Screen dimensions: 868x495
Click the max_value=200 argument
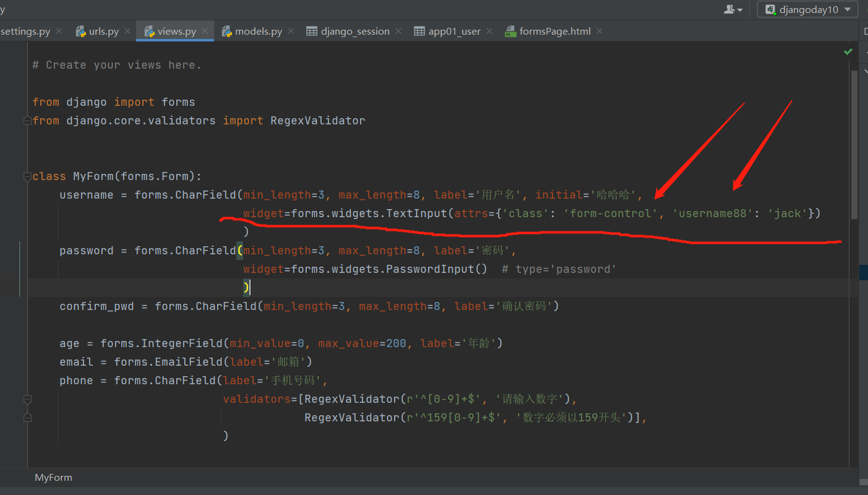(363, 343)
